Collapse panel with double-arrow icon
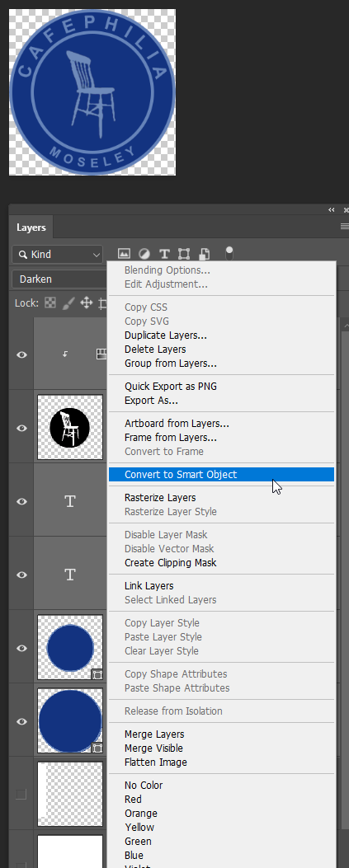Image resolution: width=349 pixels, height=868 pixels. (x=332, y=210)
